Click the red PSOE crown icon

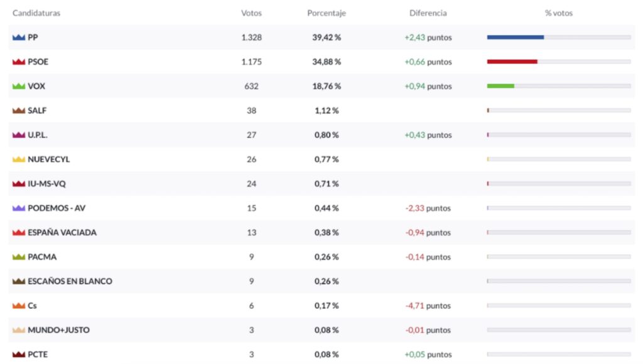click(18, 62)
